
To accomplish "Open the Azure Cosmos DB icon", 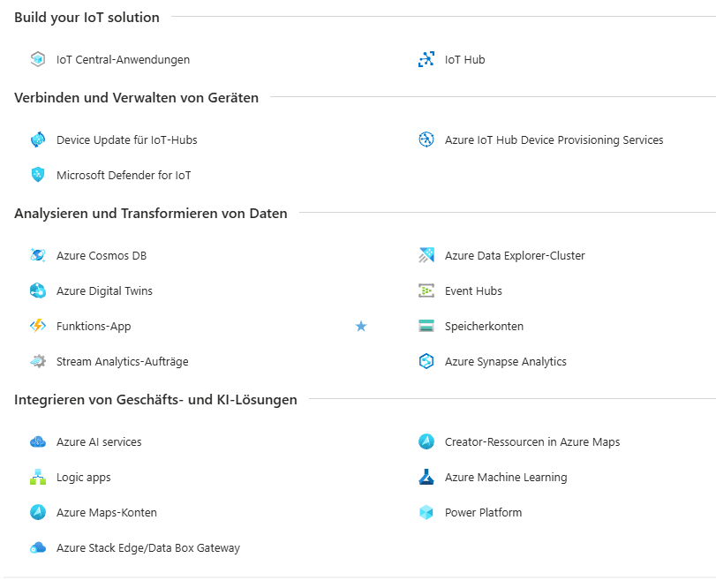I will click(37, 256).
